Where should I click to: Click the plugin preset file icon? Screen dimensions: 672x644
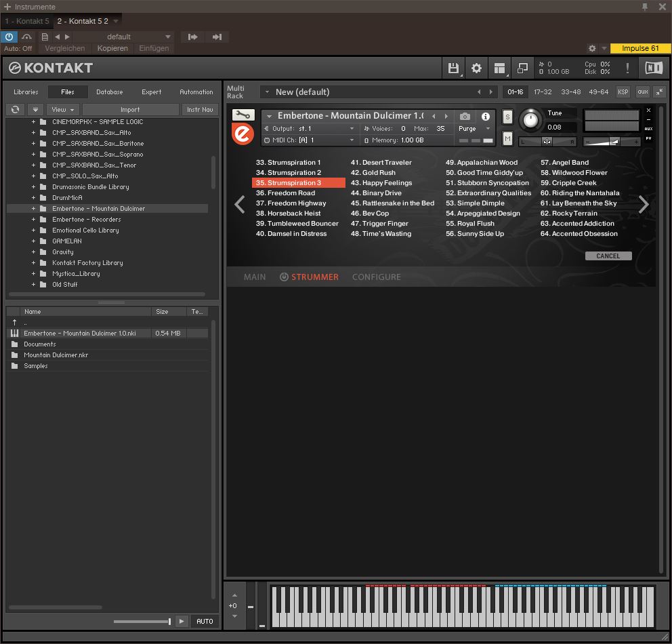[x=45, y=37]
